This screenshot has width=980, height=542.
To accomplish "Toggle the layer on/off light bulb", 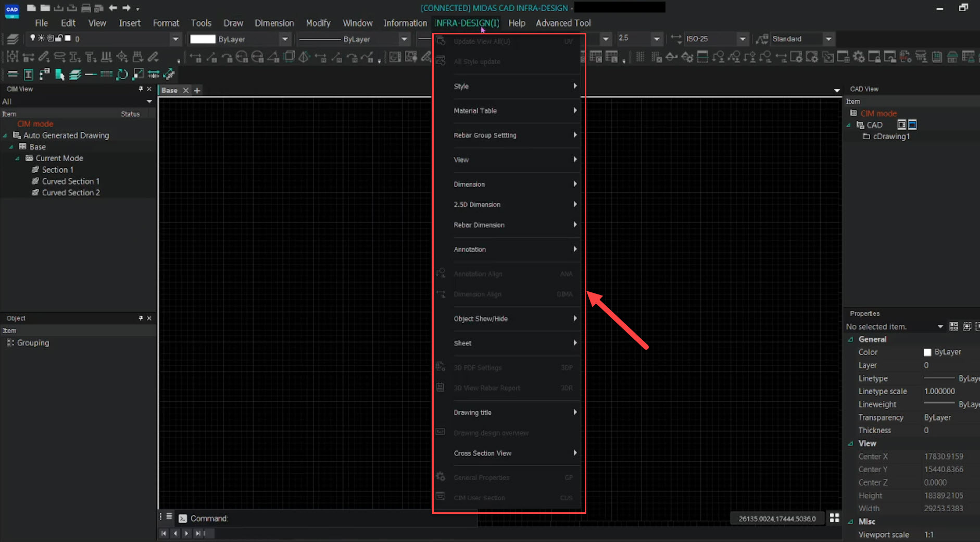I will tap(33, 38).
